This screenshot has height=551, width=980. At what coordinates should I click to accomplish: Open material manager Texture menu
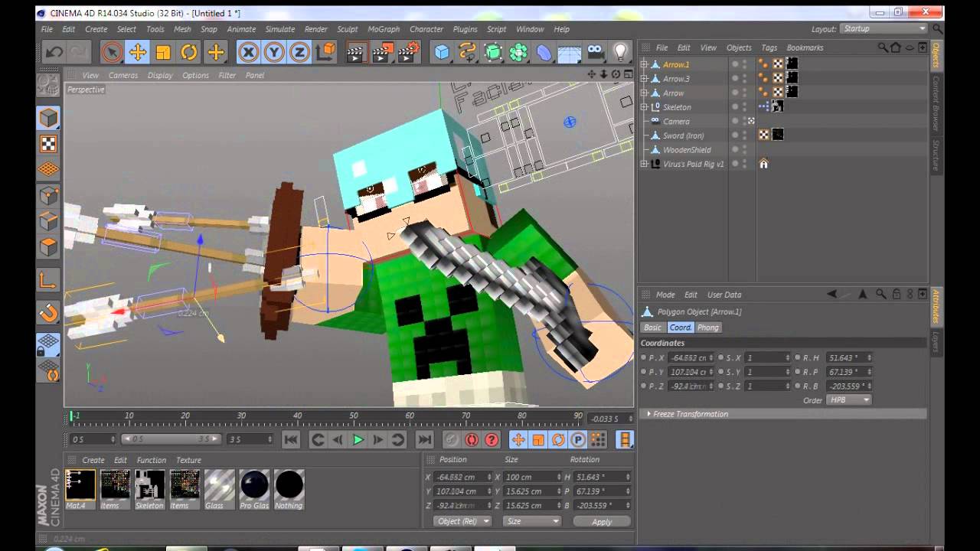188,460
